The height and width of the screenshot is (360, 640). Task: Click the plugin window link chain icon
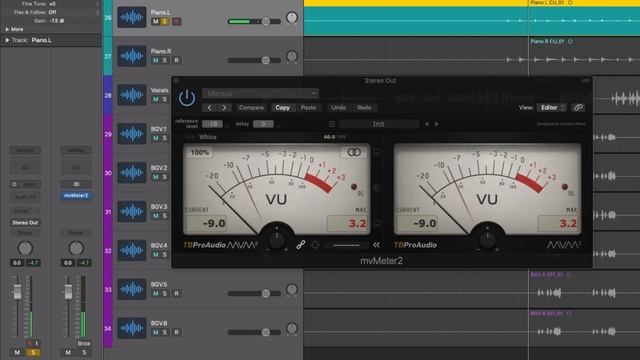point(578,108)
